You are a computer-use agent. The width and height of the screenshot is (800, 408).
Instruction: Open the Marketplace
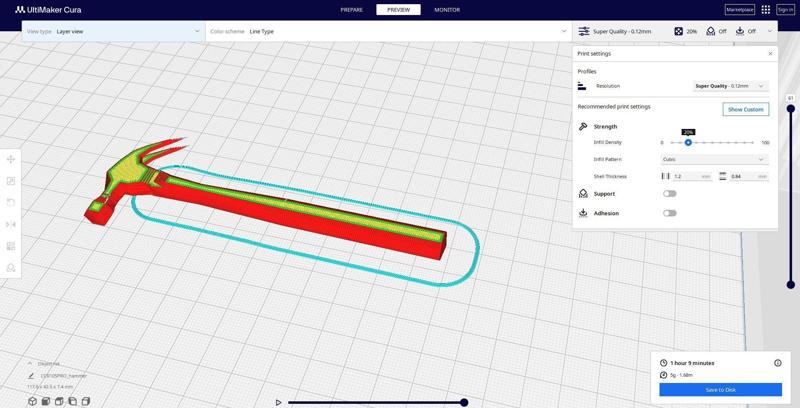point(740,10)
